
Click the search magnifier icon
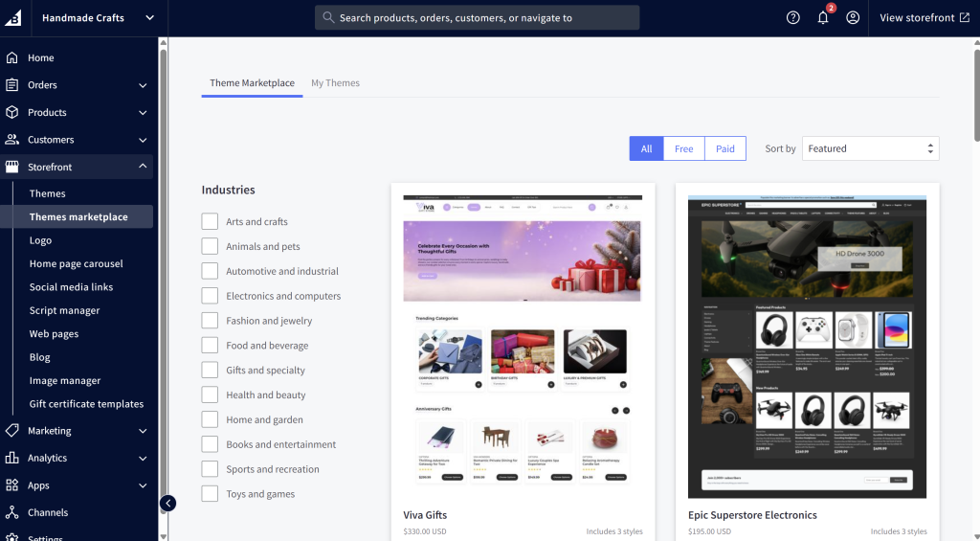pos(328,17)
